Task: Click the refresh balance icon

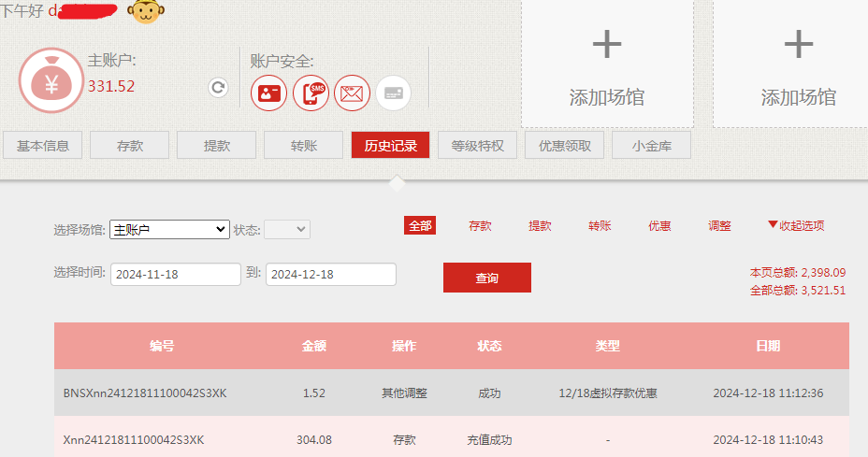Action: point(218,88)
